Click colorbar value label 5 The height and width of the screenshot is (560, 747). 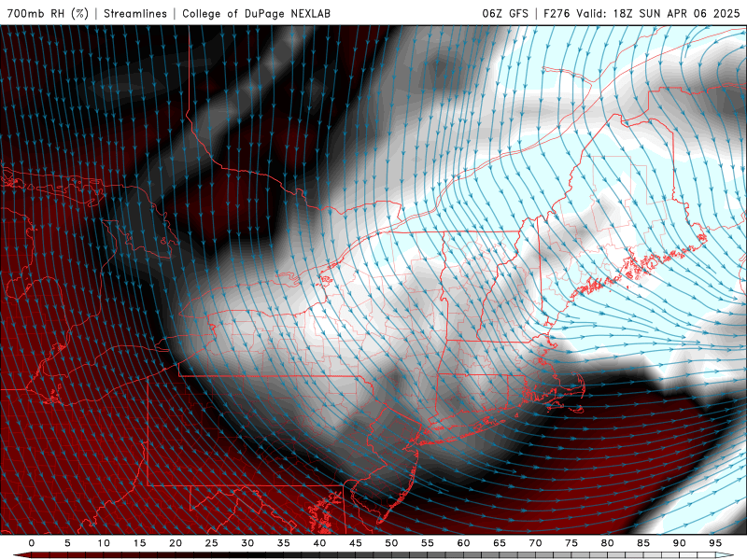pos(67,543)
